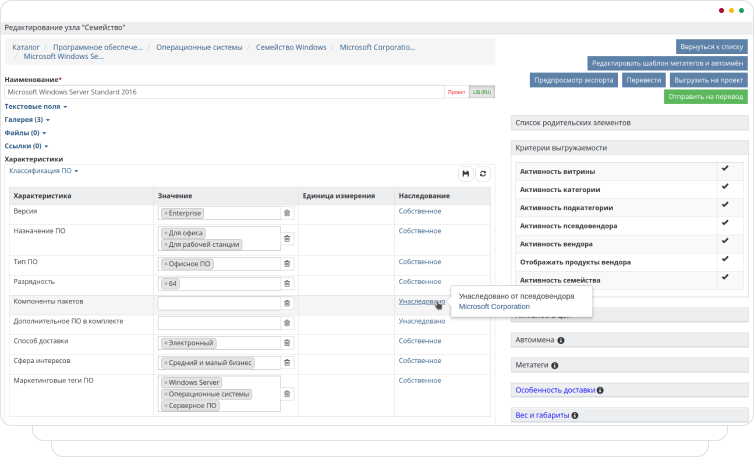Switch name field to Проект language toggle
Screen dimensions: 754x457
456,92
